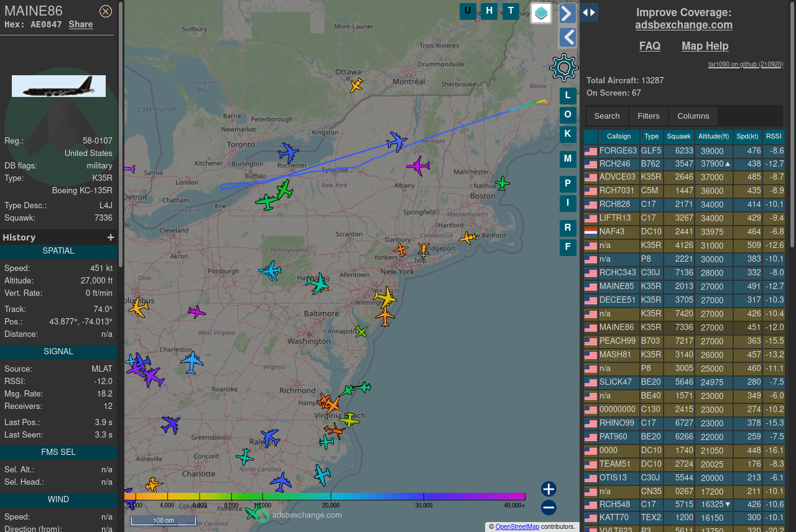
Task: Click the left chevron sidebar button
Action: click(x=567, y=37)
